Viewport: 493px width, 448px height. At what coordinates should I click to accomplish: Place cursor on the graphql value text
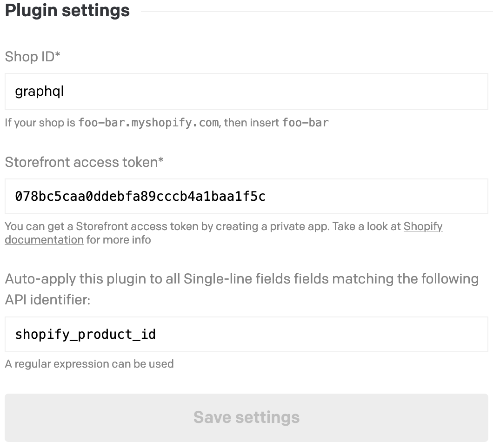coord(40,92)
